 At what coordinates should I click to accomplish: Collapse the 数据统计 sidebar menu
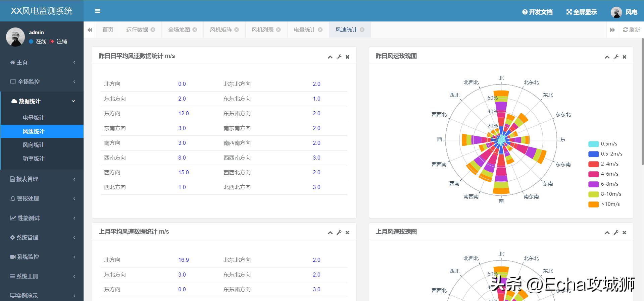point(42,101)
